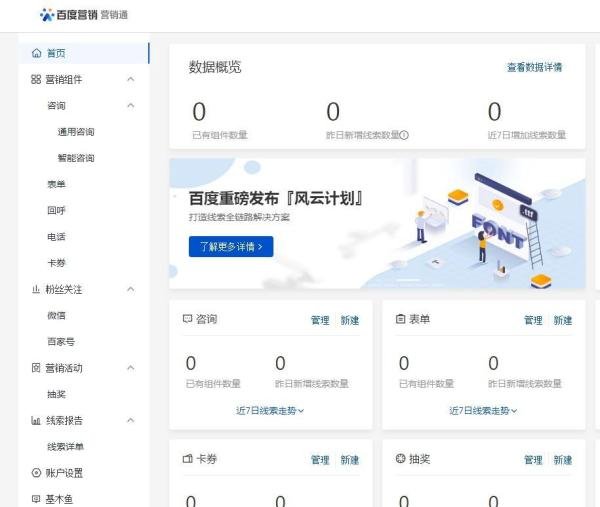This screenshot has height=507, width=600.
Task: Collapse the 线索报告 menu section
Action: tap(130, 420)
